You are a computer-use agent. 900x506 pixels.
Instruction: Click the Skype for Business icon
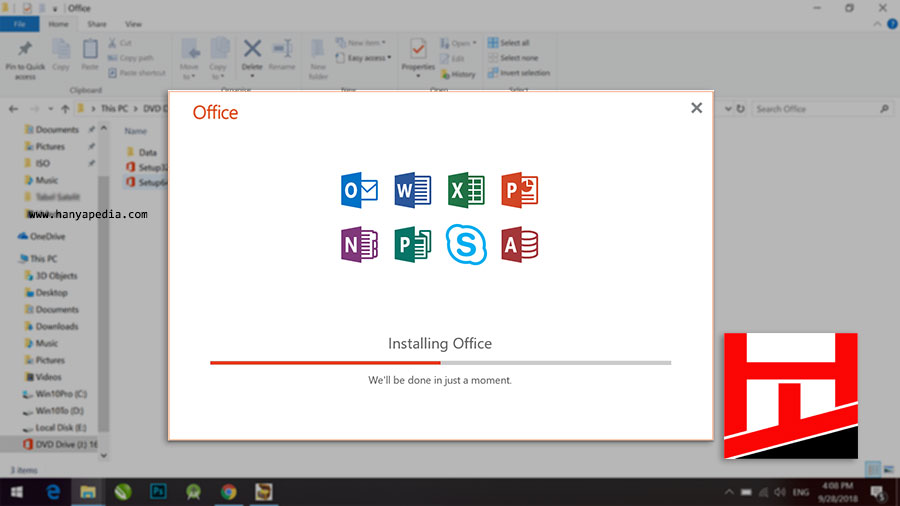[466, 244]
